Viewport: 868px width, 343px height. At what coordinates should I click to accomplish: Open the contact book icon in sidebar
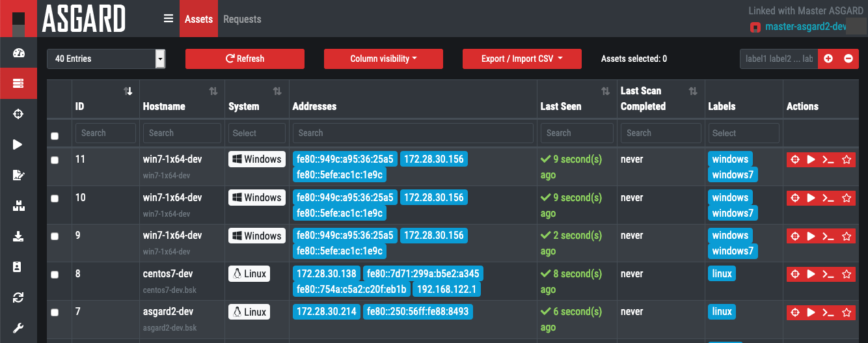coord(18,267)
